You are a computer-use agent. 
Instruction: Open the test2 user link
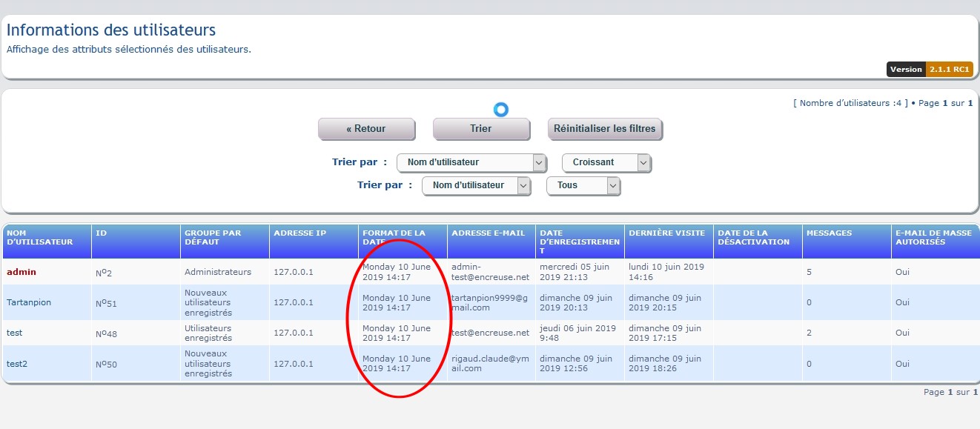pos(17,364)
